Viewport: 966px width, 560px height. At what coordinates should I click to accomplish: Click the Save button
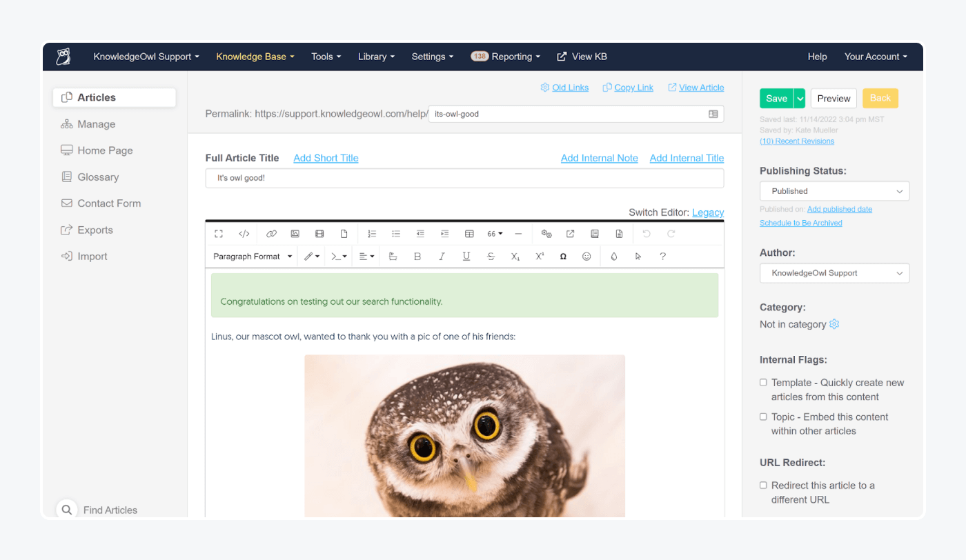(776, 99)
